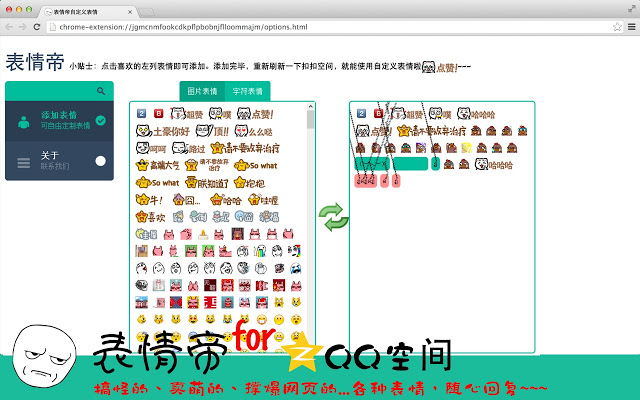The height and width of the screenshot is (400, 640).
Task: Click the green refresh arrows between panels
Action: 333,217
